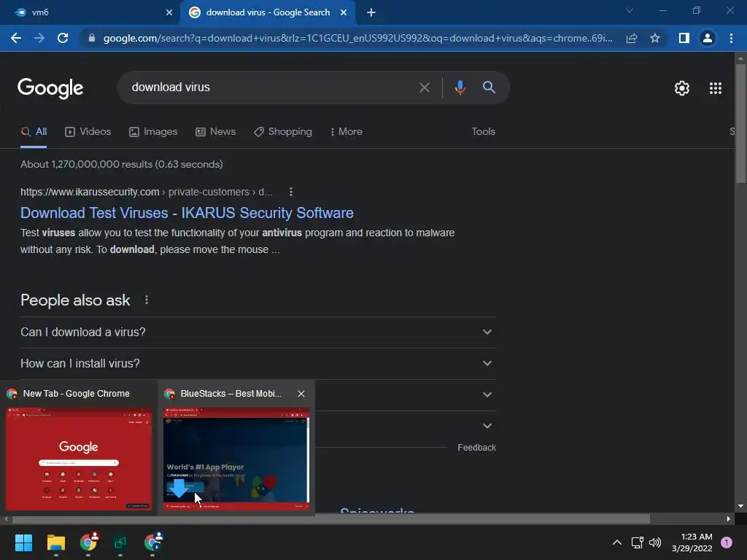Open network status in system tray
The height and width of the screenshot is (560, 747).
[637, 542]
